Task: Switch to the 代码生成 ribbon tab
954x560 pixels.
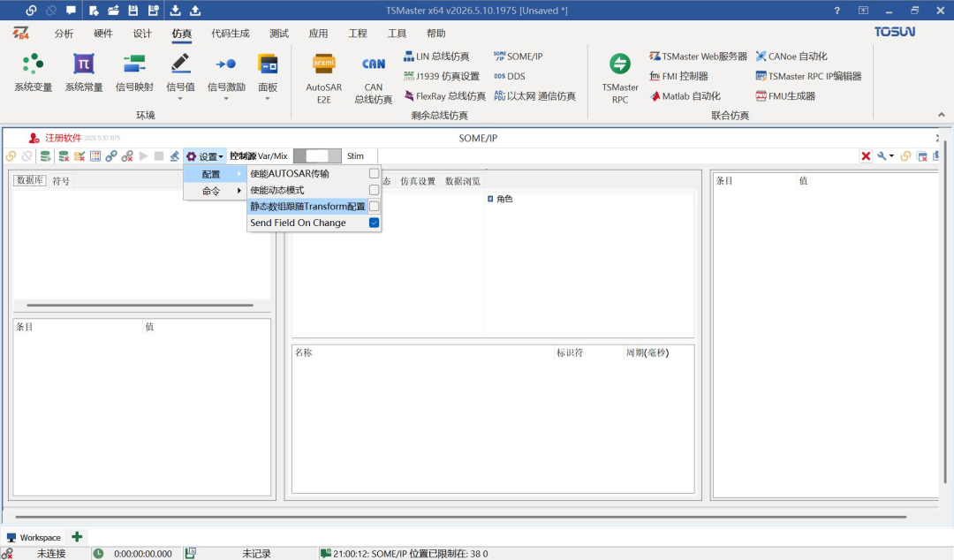Action: 231,34
